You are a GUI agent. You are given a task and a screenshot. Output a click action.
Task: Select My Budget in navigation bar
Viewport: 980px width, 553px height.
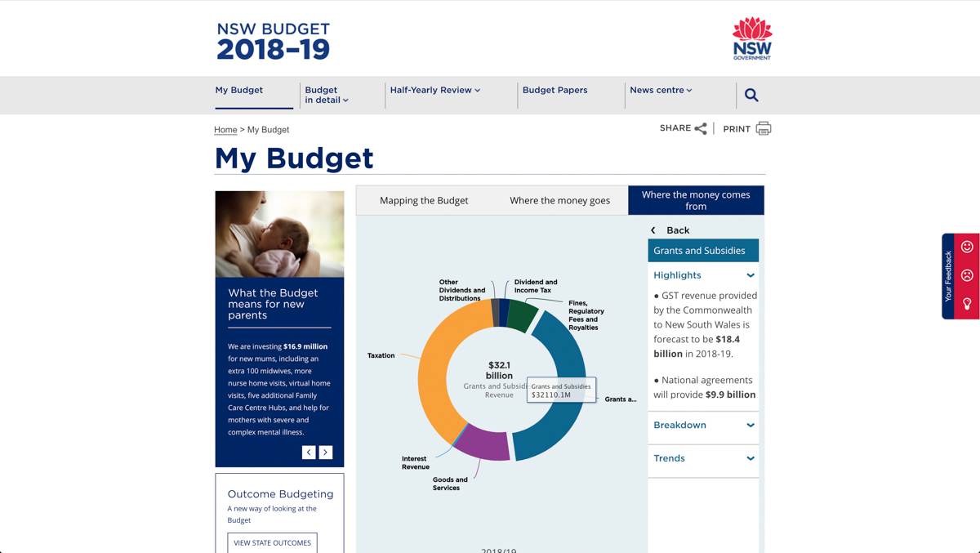239,90
